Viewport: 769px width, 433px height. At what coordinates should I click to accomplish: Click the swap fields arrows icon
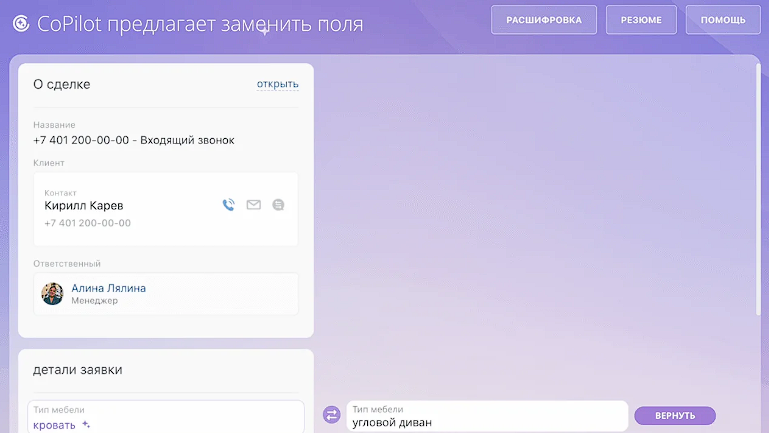[x=332, y=415]
